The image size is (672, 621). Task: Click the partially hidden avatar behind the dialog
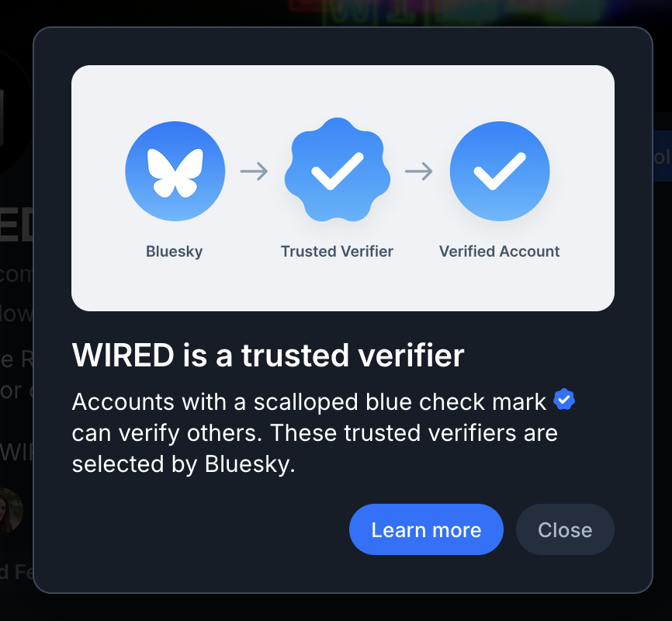(x=11, y=510)
